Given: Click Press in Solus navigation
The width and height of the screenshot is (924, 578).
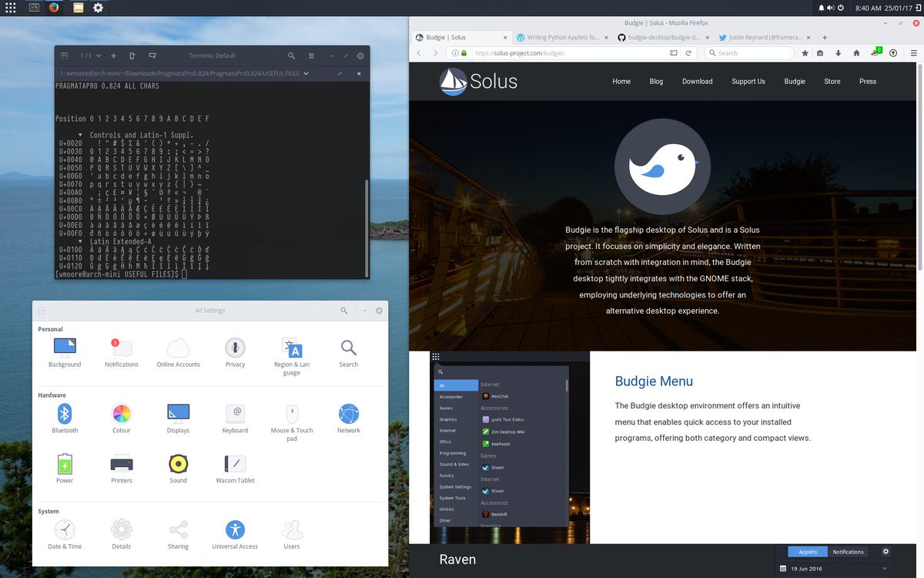Looking at the screenshot, I should pos(868,81).
